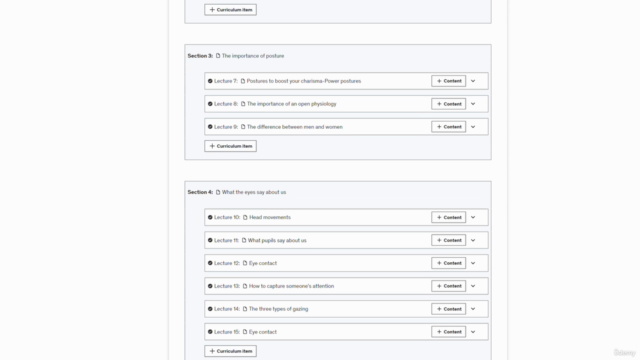Add Curriculum item under Section 4
The width and height of the screenshot is (640, 360).
pos(231,351)
